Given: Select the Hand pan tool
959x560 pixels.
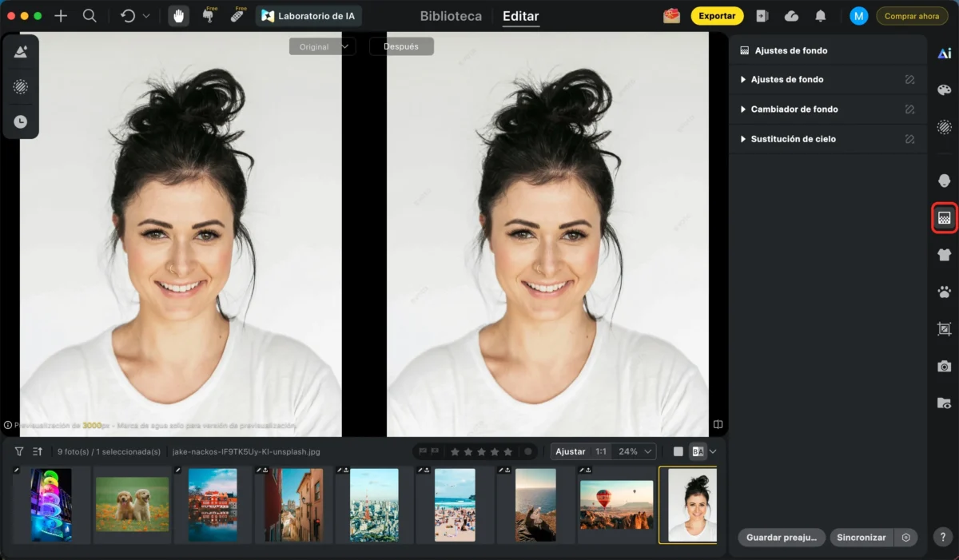Looking at the screenshot, I should point(179,16).
